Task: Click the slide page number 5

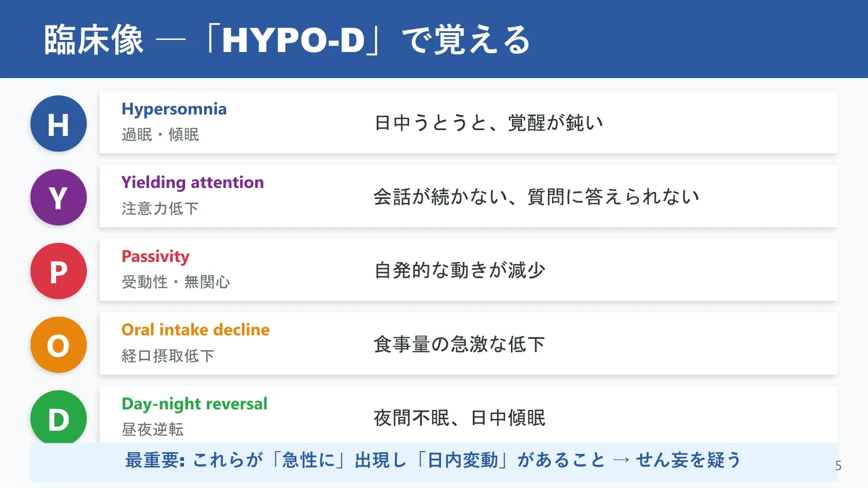Action: click(838, 466)
